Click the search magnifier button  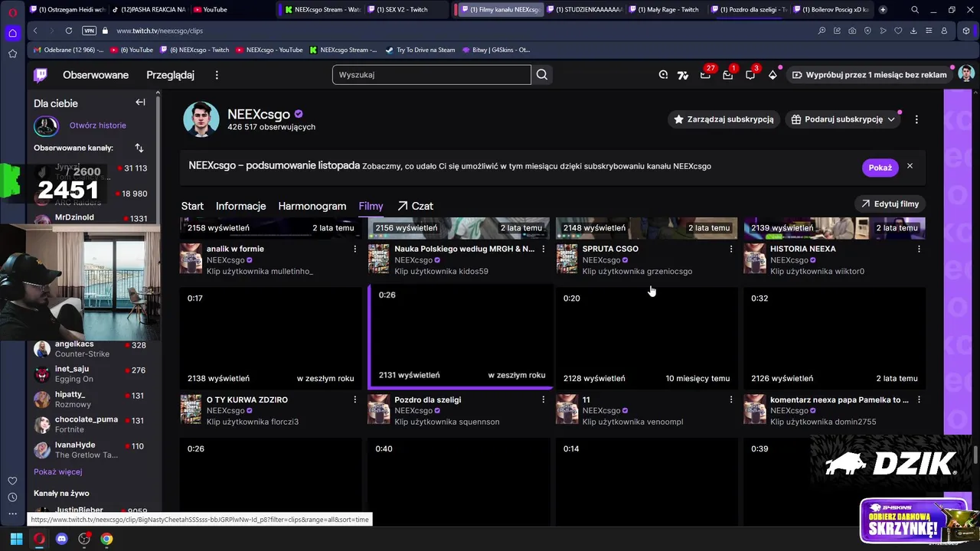542,75
